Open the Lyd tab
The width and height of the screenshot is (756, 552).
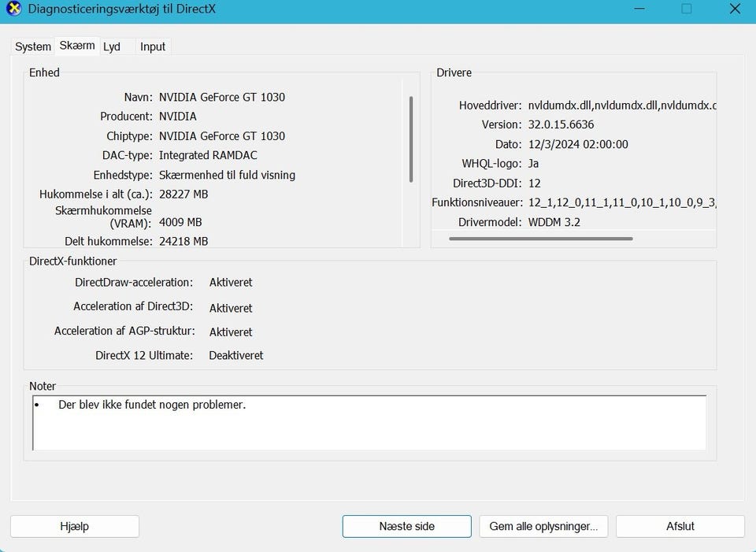[112, 46]
